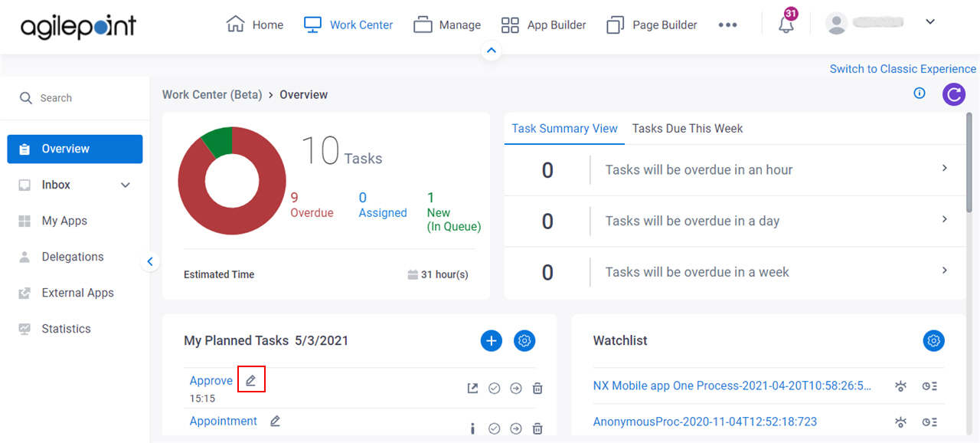Image resolution: width=980 pixels, height=443 pixels.
Task: Forward the Approve task with the arrow icon
Action: [x=516, y=389]
